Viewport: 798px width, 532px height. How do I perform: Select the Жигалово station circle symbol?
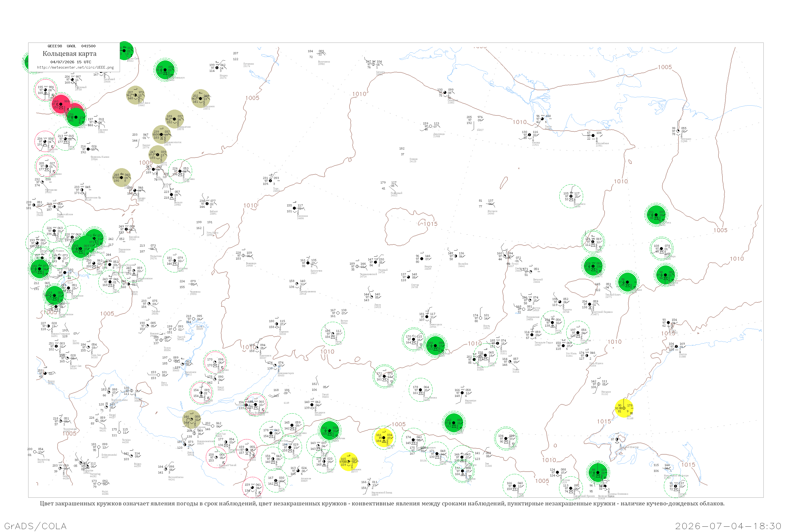coord(215,362)
